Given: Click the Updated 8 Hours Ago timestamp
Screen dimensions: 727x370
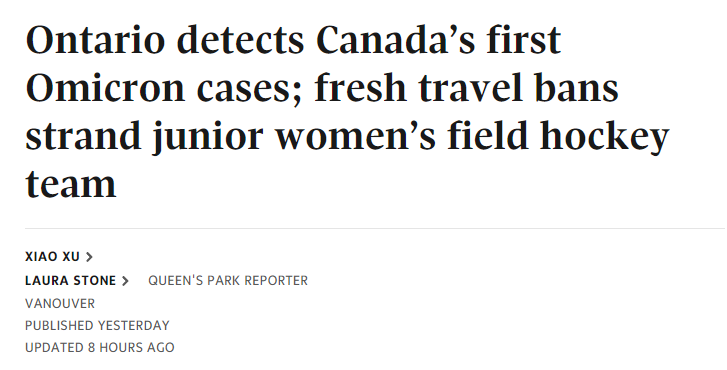Looking at the screenshot, I should point(100,347).
